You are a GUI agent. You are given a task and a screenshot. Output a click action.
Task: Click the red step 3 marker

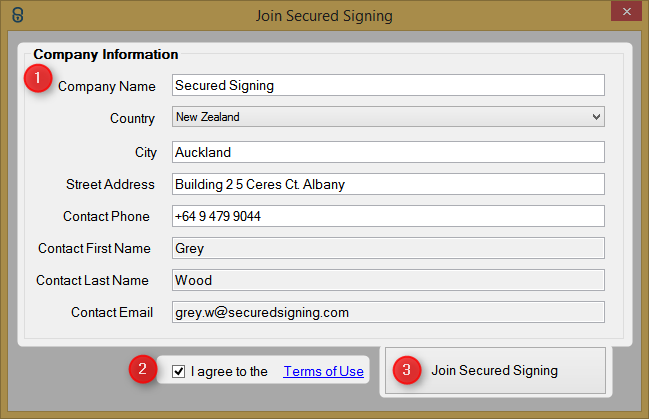click(406, 370)
